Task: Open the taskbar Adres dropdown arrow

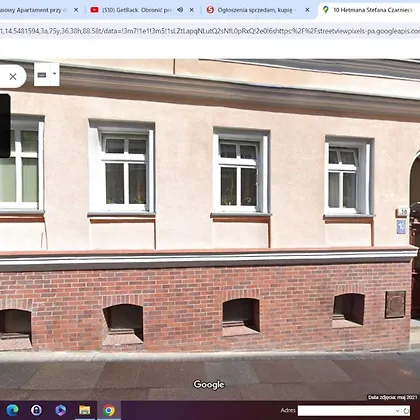Action: click(397, 411)
